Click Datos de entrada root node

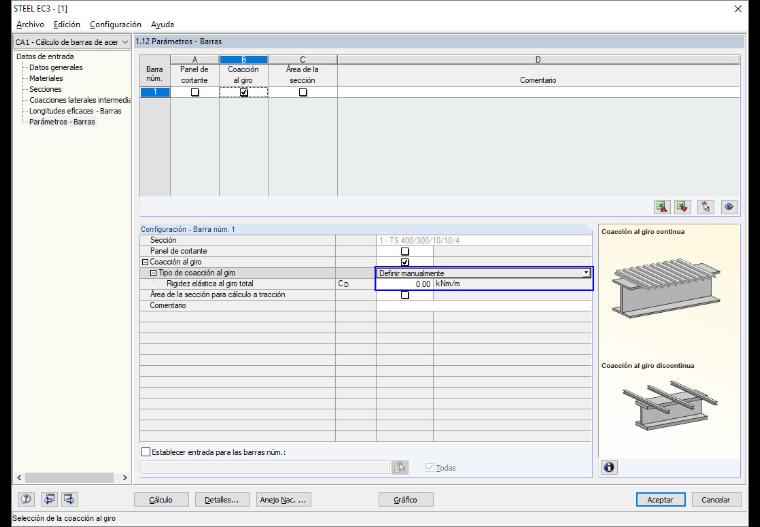[45, 56]
